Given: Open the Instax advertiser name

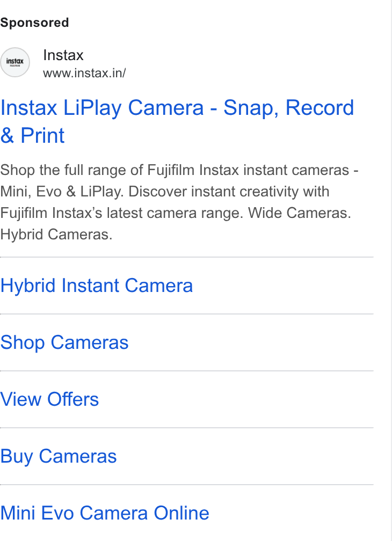Looking at the screenshot, I should point(63,55).
